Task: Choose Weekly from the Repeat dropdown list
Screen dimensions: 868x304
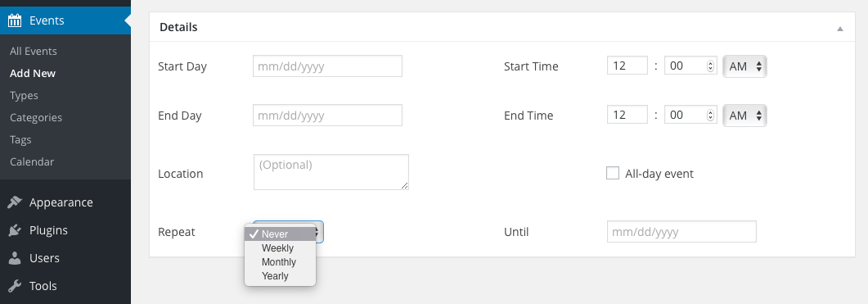Action: click(x=280, y=248)
